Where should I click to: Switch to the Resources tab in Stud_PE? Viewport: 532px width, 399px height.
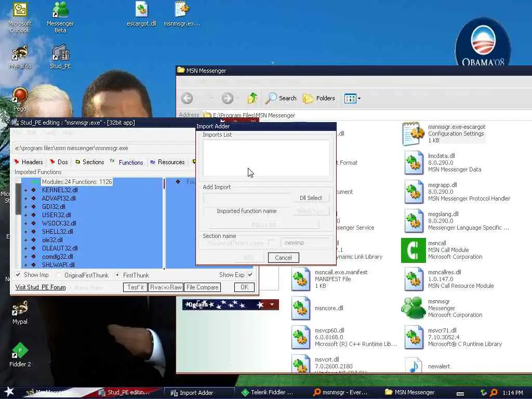tap(168, 162)
